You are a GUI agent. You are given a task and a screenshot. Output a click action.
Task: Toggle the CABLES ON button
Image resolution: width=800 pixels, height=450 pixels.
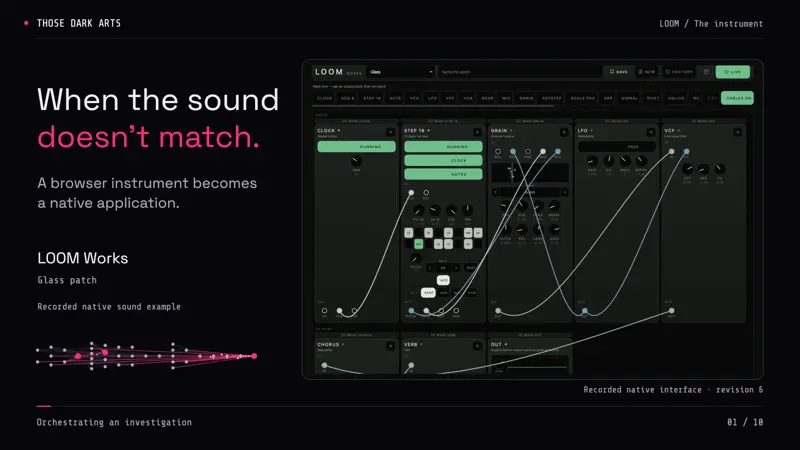pyautogui.click(x=737, y=98)
